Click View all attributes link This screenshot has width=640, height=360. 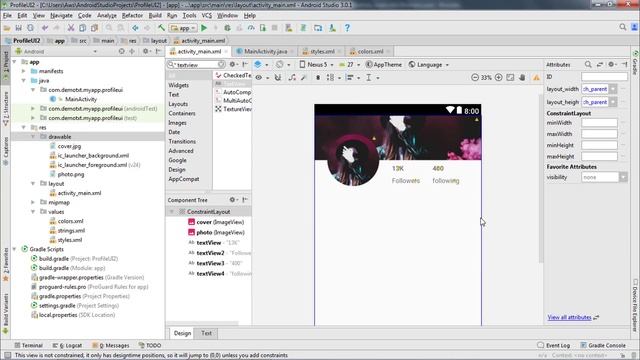(569, 317)
